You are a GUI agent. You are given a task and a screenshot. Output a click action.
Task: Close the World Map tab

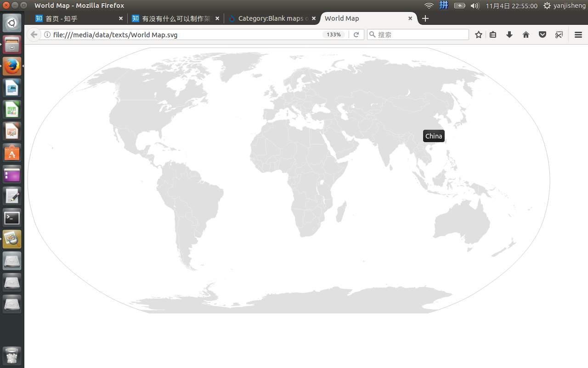tap(410, 18)
